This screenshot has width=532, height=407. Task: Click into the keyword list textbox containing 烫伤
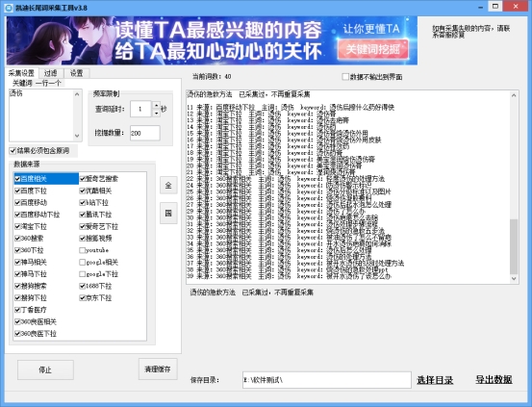(x=41, y=115)
